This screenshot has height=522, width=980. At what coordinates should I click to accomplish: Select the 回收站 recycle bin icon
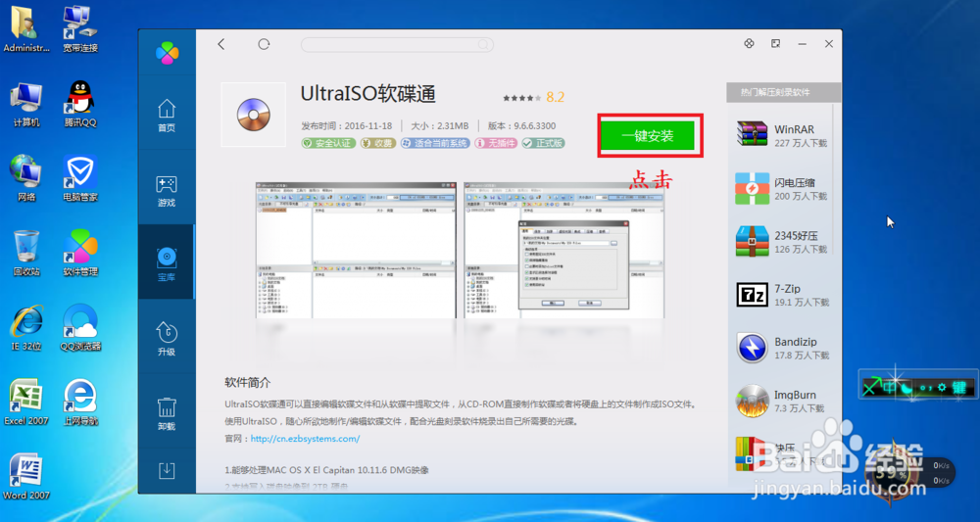click(26, 253)
